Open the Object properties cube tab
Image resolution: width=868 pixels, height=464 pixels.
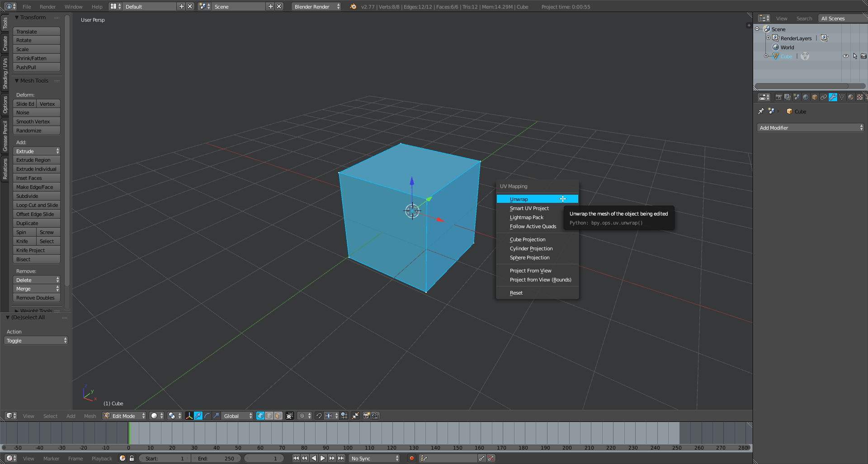coord(815,97)
